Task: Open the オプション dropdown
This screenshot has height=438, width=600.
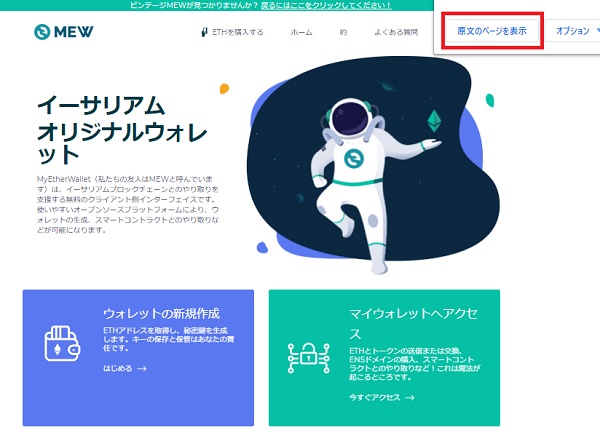Action: tap(575, 31)
